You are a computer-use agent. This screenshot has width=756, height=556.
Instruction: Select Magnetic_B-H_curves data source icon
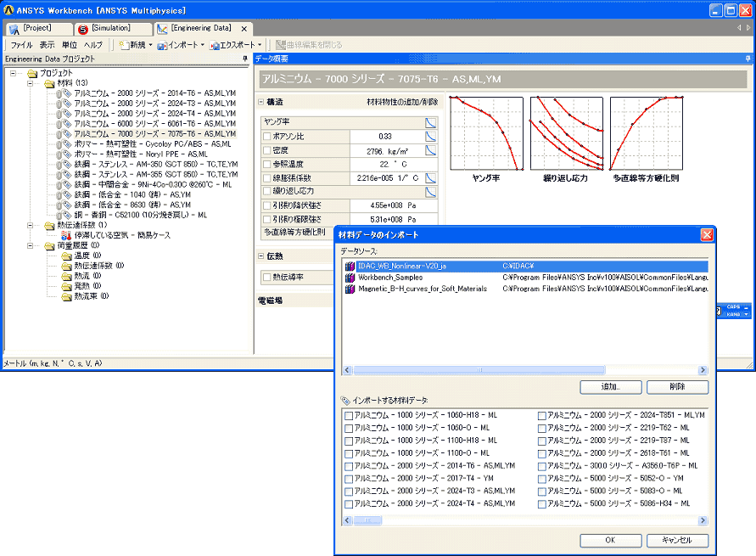[350, 289]
